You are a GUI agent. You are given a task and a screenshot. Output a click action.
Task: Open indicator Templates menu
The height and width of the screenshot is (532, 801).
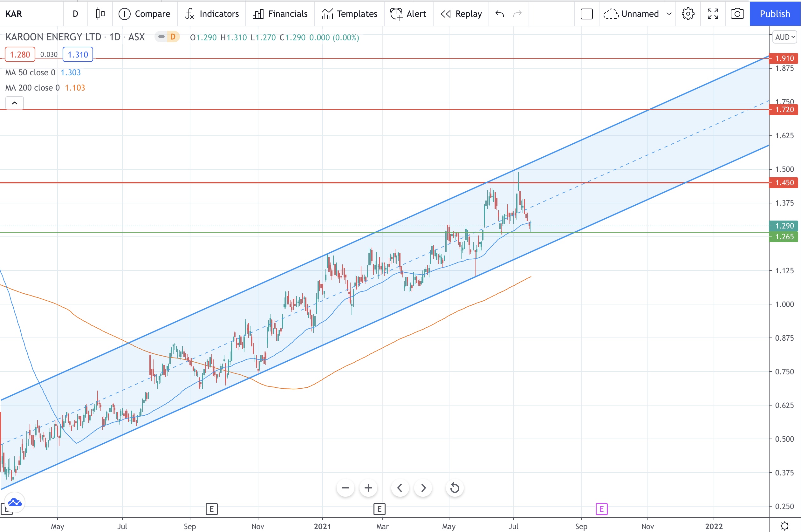coord(349,14)
